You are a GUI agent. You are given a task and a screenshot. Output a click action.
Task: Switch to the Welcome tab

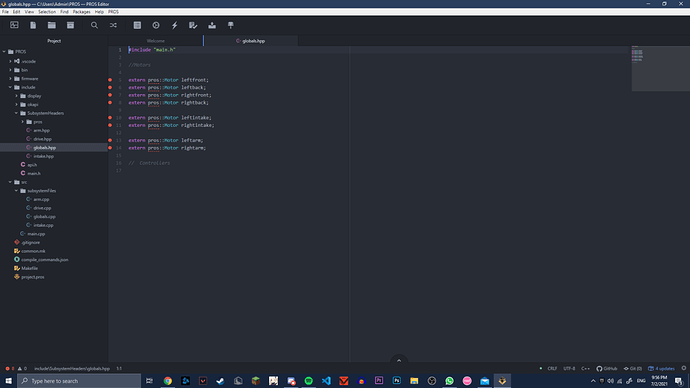coord(156,41)
